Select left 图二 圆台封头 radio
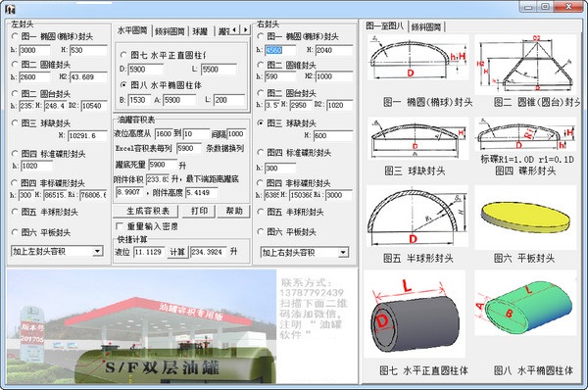This screenshot has width=588, height=390. pos(15,93)
